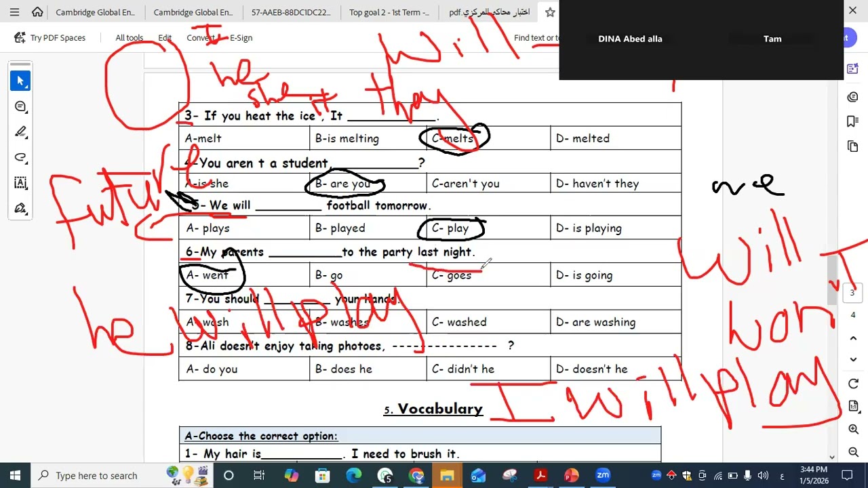Image resolution: width=868 pixels, height=488 pixels.
Task: Open Adobe Acrobat taskbar icon
Action: pyautogui.click(x=540, y=476)
